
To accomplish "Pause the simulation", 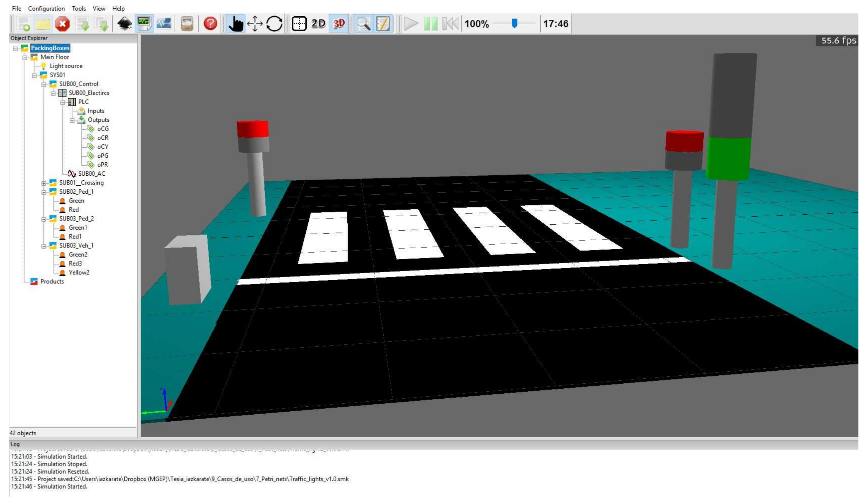I will (x=431, y=24).
